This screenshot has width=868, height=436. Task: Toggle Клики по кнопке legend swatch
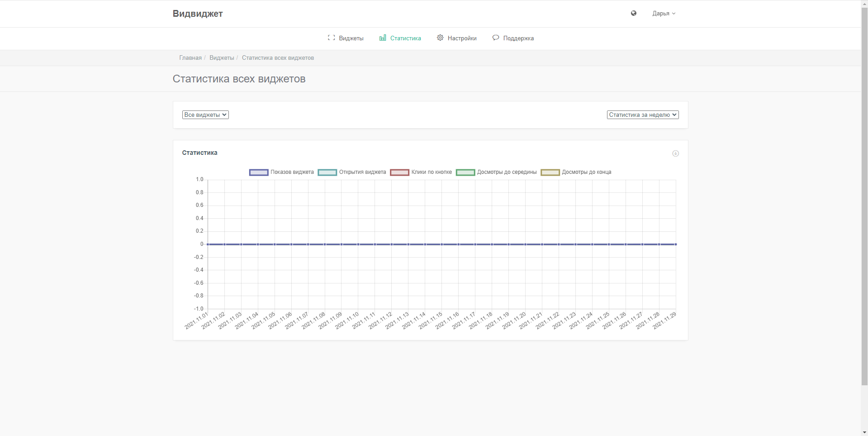point(399,172)
